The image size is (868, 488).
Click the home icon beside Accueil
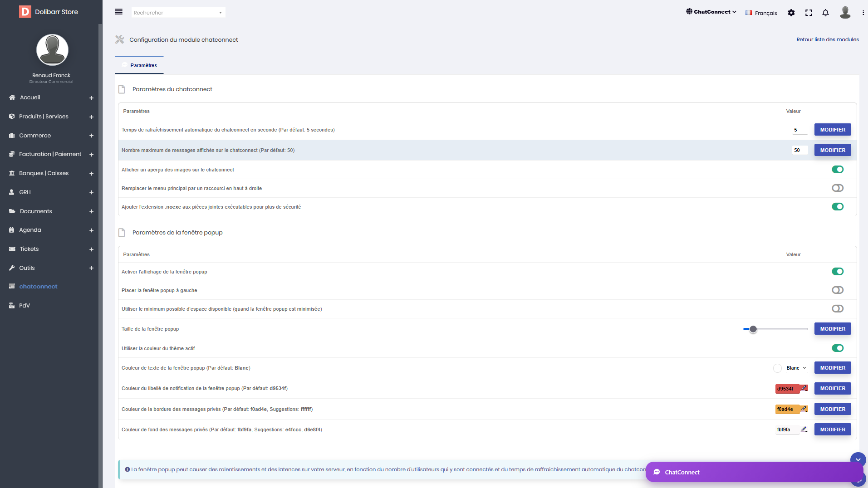point(12,98)
